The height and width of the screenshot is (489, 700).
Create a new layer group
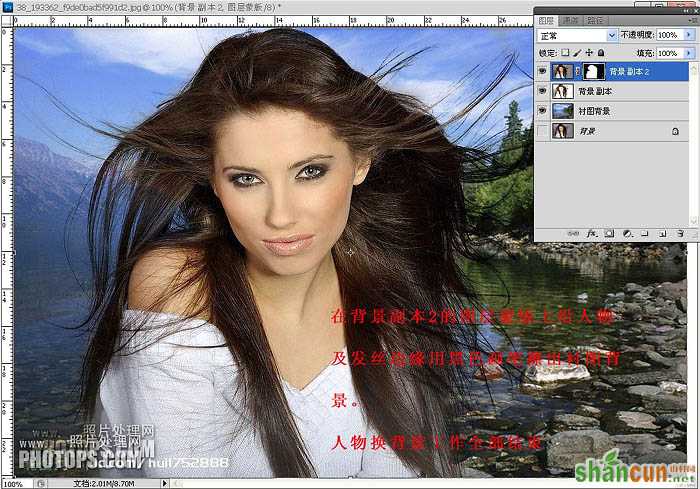click(644, 234)
